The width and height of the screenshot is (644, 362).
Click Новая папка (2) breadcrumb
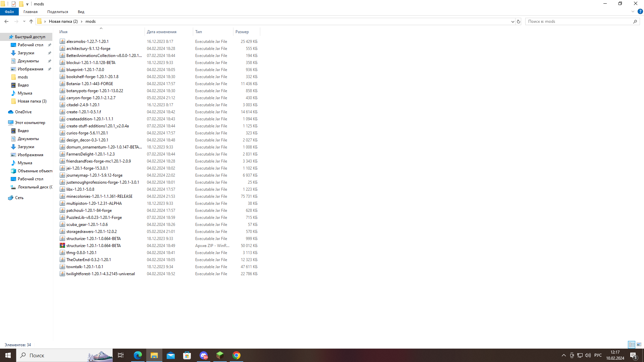pos(63,21)
